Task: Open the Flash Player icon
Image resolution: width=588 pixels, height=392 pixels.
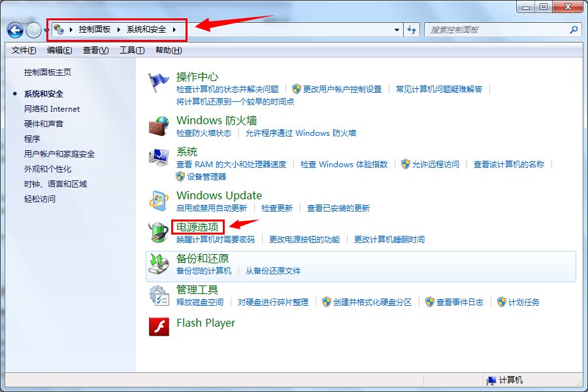Action: click(159, 325)
